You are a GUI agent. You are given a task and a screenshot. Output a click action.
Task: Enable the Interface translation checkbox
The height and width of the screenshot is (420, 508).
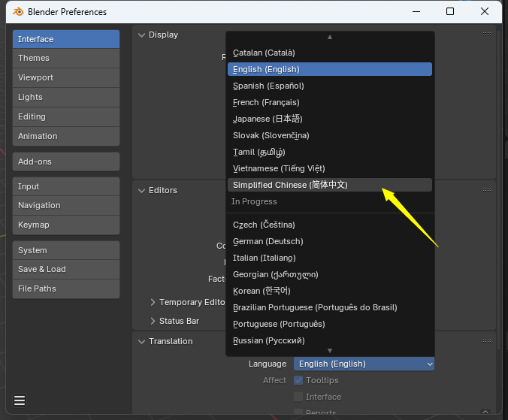(298, 397)
